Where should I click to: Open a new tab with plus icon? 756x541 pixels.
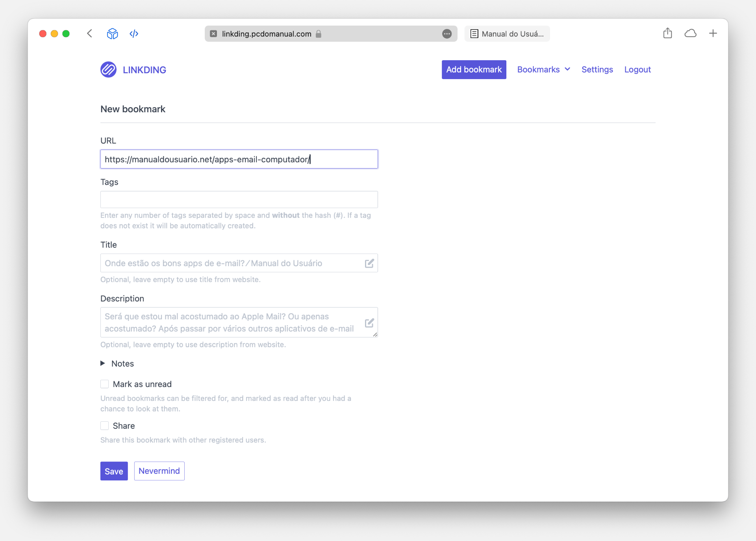coord(713,33)
